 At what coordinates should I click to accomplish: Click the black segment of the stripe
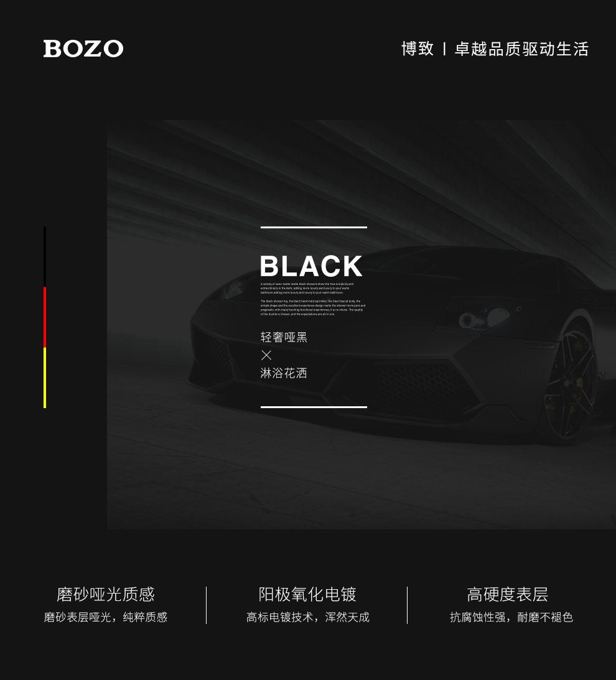tap(45, 257)
